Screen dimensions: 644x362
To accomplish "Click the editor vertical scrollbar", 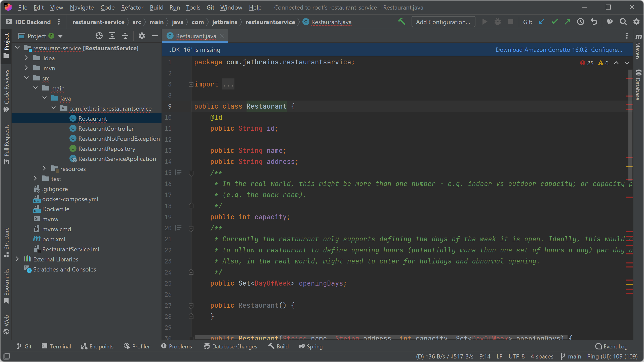I will coord(630,126).
